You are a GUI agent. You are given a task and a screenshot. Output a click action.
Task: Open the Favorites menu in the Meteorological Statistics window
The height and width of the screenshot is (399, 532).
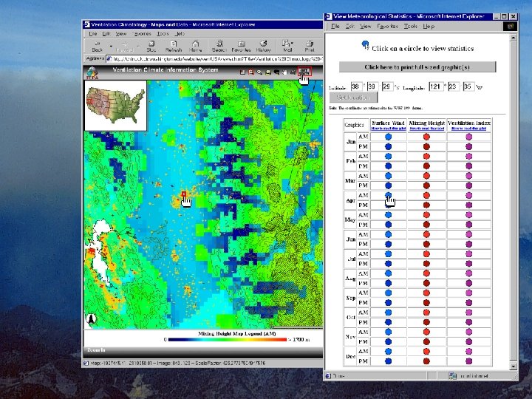(x=387, y=26)
